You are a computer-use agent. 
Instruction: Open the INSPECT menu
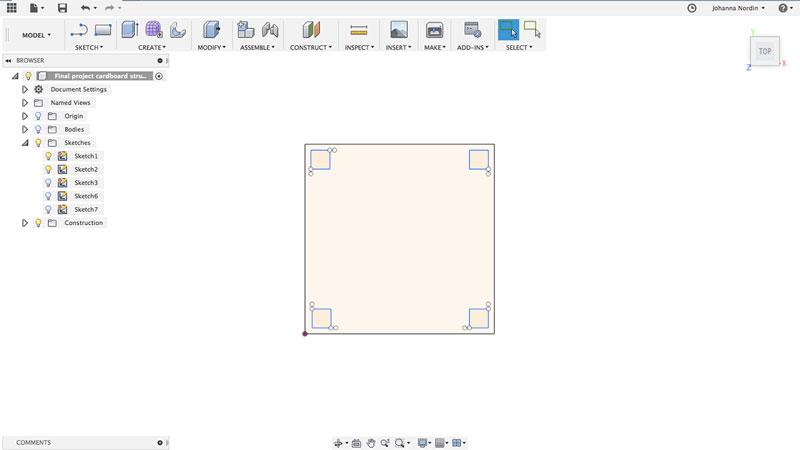pyautogui.click(x=359, y=47)
